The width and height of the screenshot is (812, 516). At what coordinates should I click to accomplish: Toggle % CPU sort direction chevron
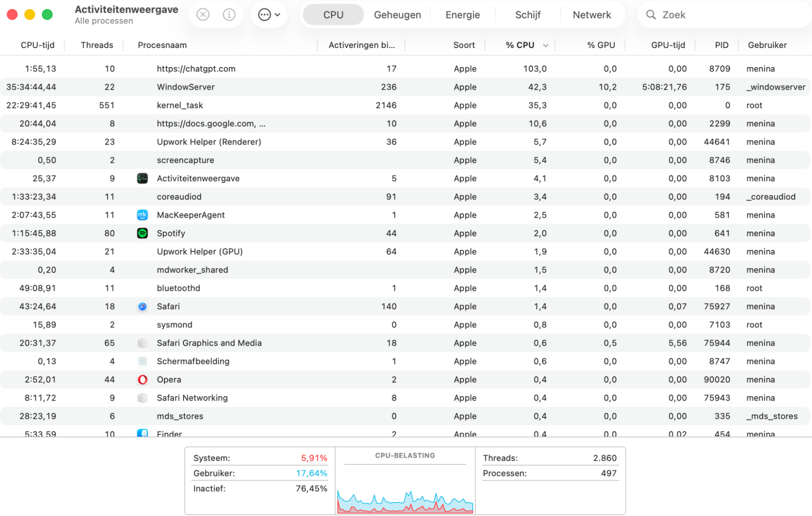tap(546, 46)
